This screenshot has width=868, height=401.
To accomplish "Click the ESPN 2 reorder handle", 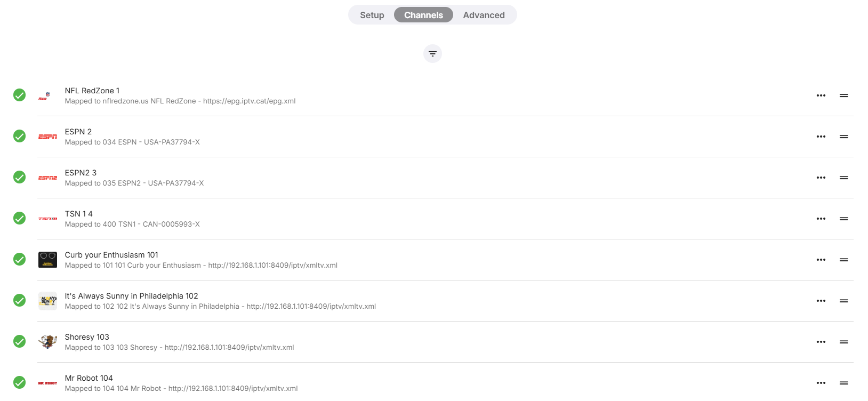I will [x=844, y=137].
